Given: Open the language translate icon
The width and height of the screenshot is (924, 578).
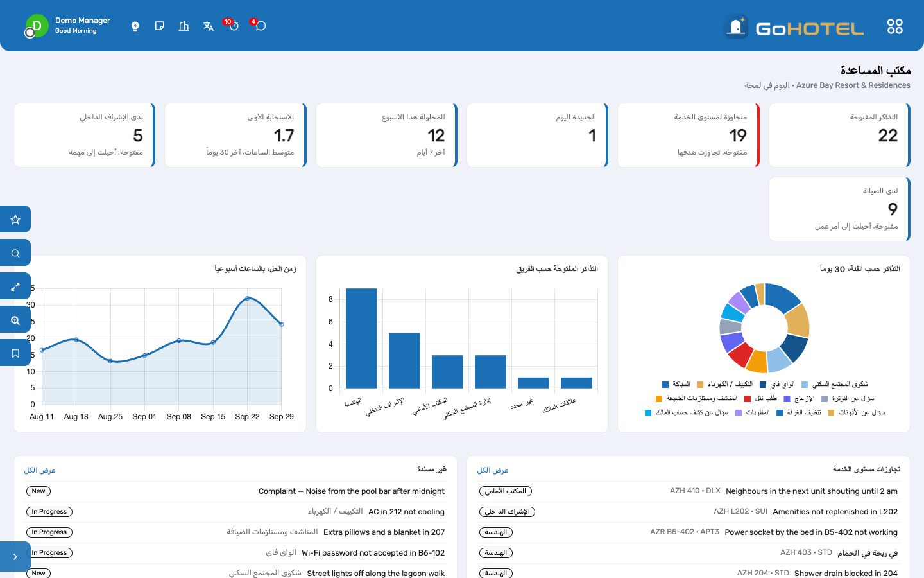Looking at the screenshot, I should tap(209, 26).
